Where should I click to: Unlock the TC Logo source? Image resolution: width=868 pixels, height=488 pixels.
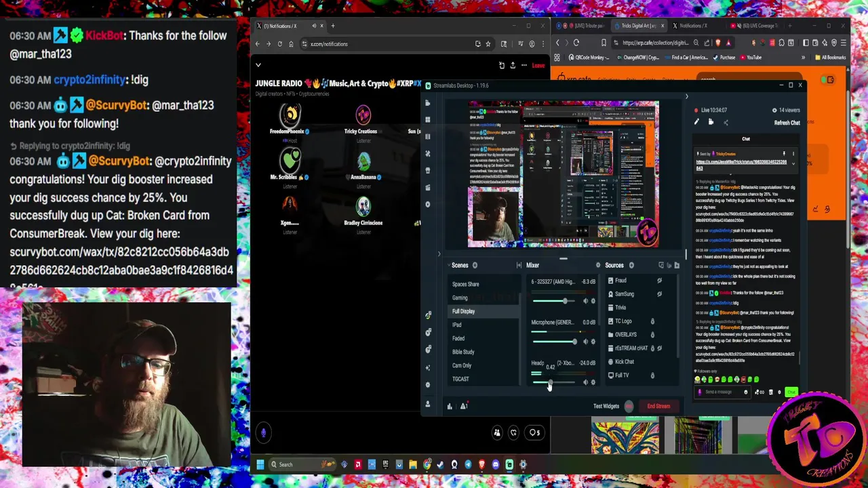tap(652, 321)
